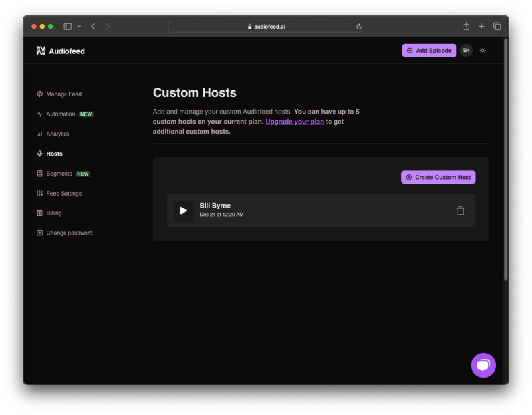Open the Safari share icon

point(467,26)
